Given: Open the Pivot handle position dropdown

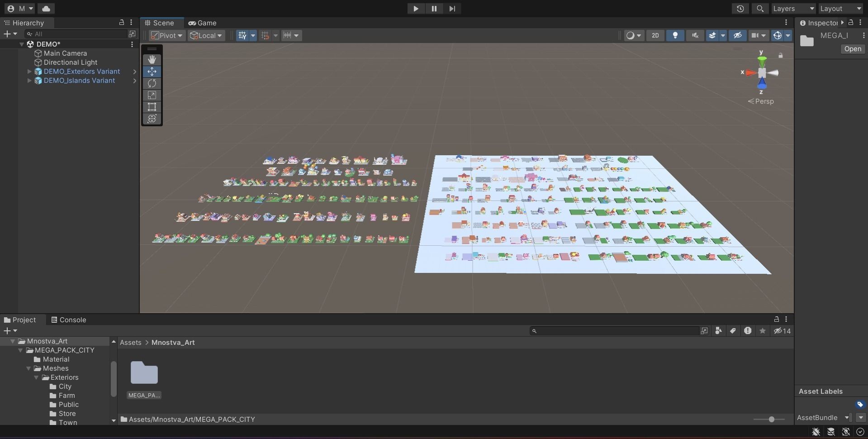Looking at the screenshot, I should (x=167, y=35).
